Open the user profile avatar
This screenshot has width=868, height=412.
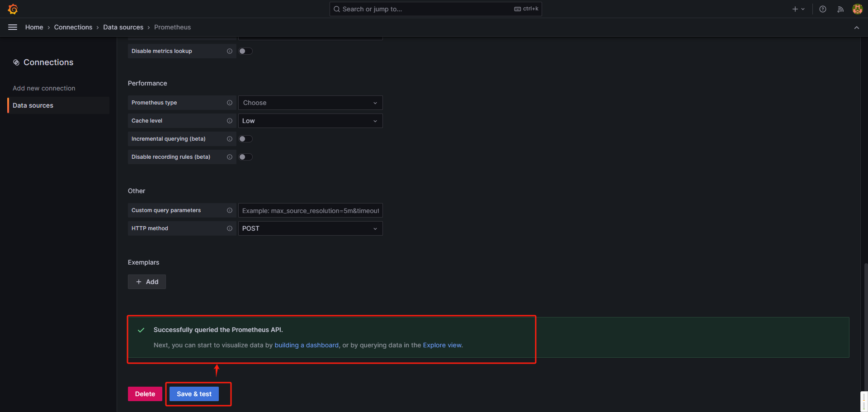(x=857, y=9)
